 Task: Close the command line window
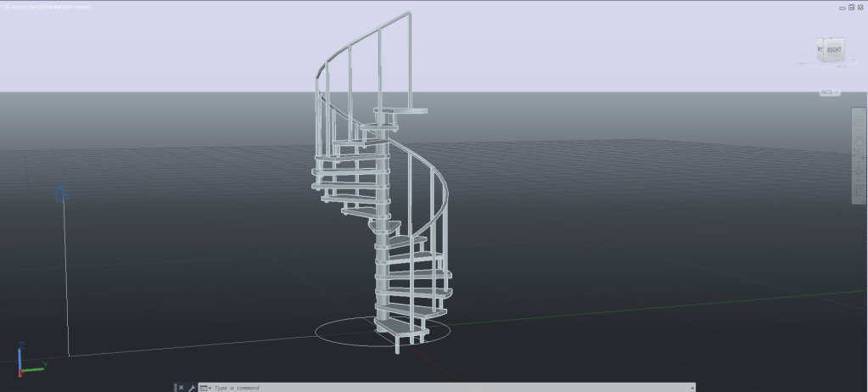[x=181, y=388]
